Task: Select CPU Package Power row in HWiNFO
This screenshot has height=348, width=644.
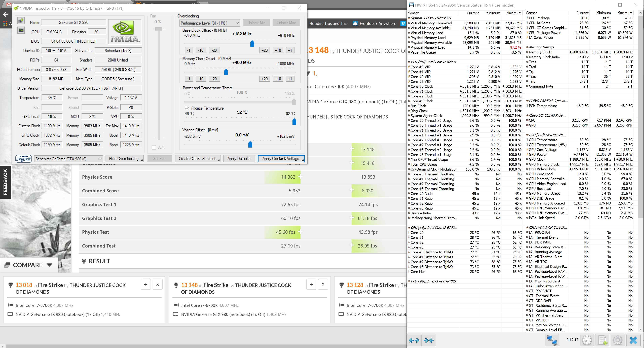Action: (x=580, y=33)
